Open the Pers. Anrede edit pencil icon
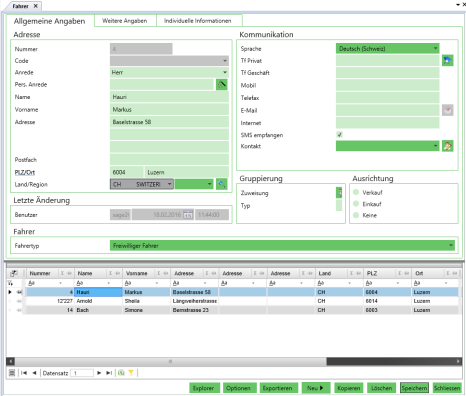Viewport: 466px width, 396px height. (x=222, y=85)
